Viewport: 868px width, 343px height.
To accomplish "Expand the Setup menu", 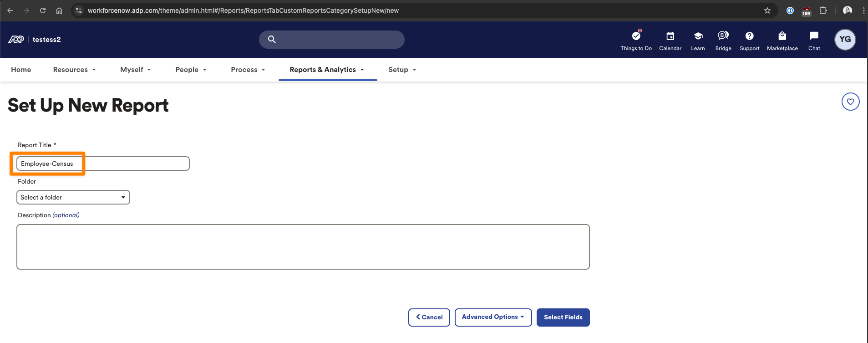I will coord(402,70).
